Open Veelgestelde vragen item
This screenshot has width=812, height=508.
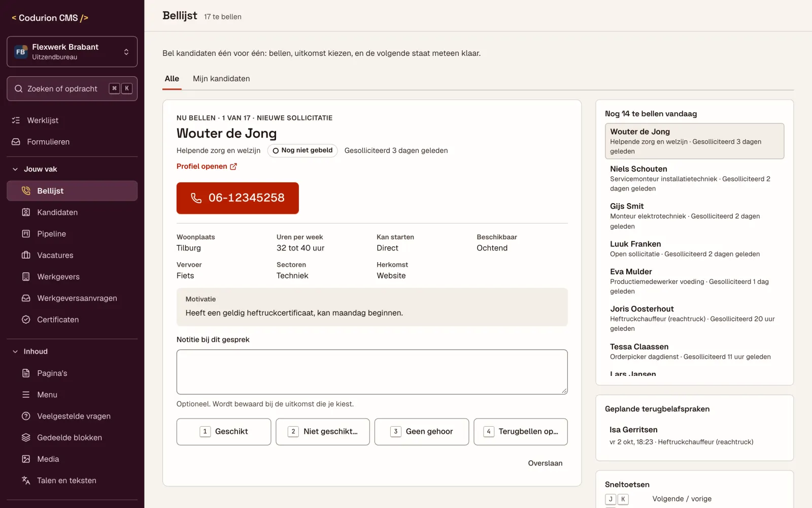point(72,416)
